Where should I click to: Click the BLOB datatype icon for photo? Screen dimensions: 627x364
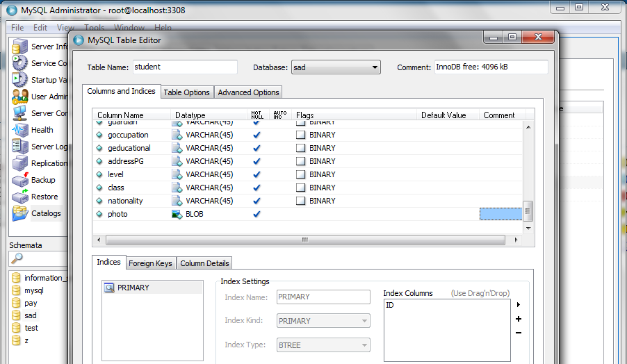(x=177, y=214)
